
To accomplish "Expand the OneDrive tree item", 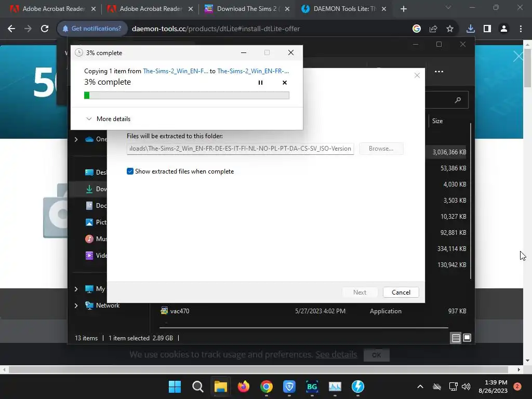I will point(76,139).
